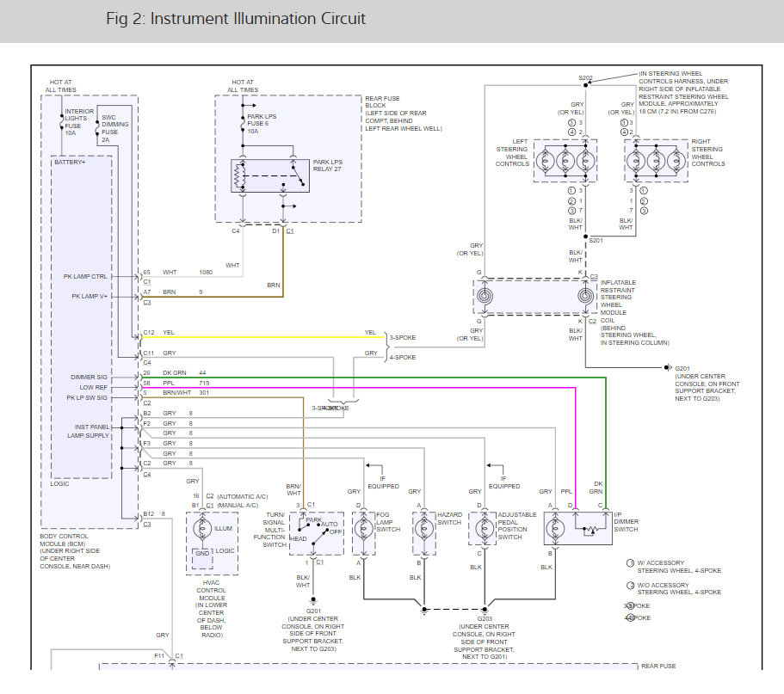Click the INST PANEL LAMP SUPPLY label
This screenshot has height=694, width=784.
tap(89, 431)
